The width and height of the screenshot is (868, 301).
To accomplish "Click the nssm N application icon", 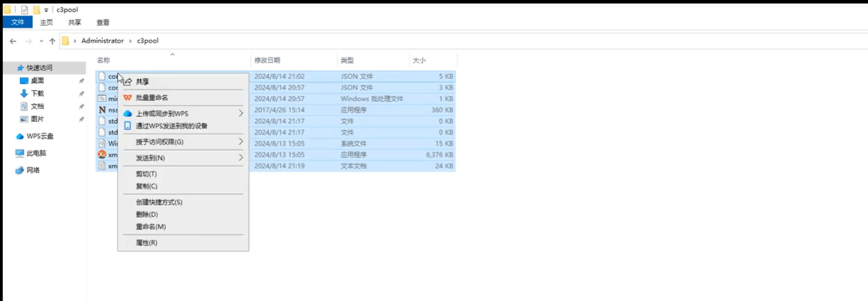I will tap(102, 110).
